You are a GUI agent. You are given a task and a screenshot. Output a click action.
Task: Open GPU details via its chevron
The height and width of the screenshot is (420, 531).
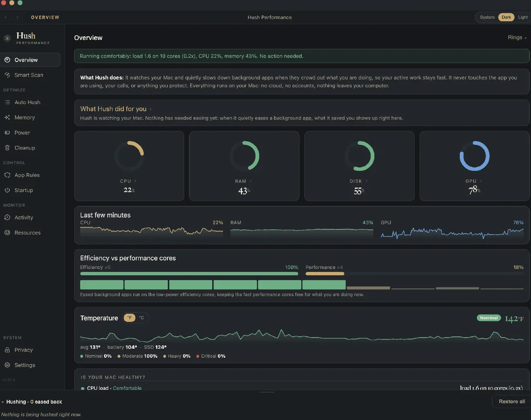(481, 181)
